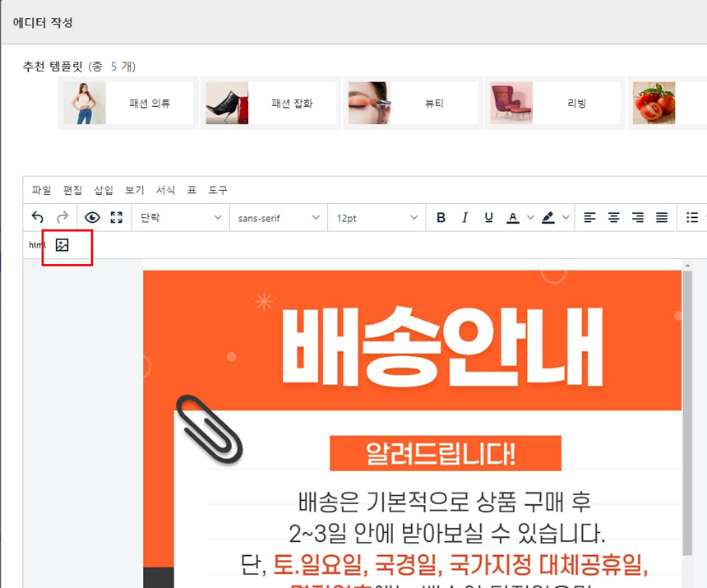Expand the highlight color picker arrow

[x=566, y=217]
